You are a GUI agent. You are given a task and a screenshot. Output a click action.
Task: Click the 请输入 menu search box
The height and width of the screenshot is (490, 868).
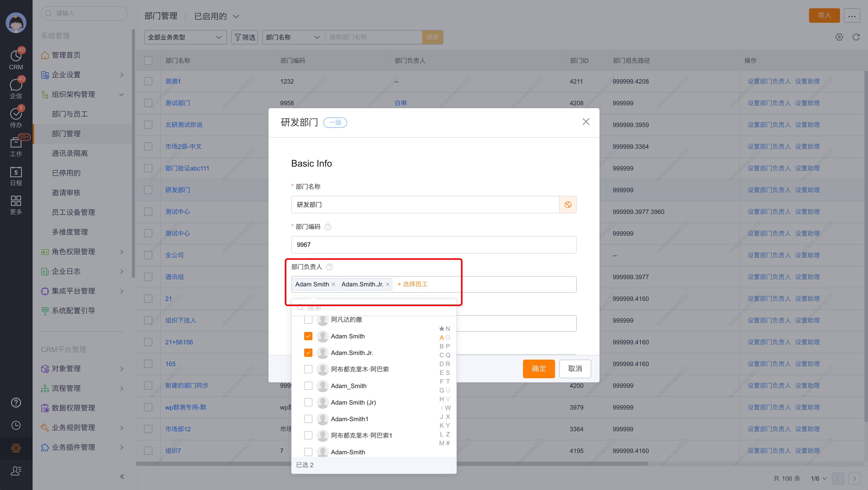point(84,13)
